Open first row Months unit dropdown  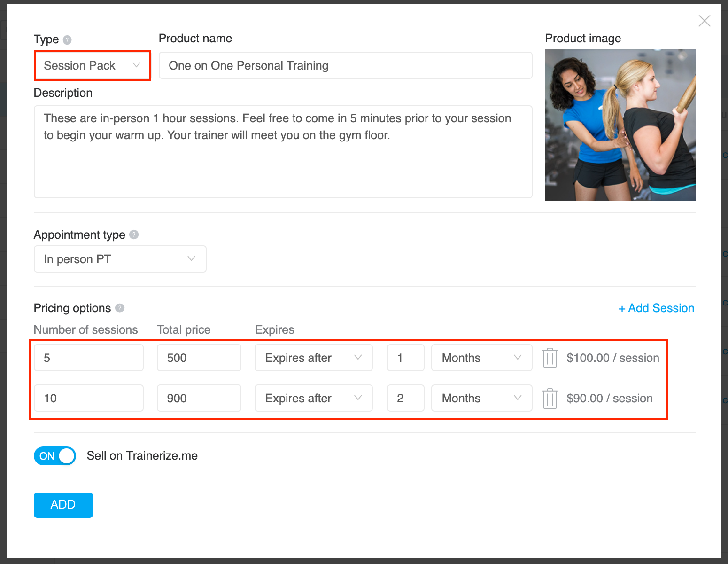pos(481,358)
